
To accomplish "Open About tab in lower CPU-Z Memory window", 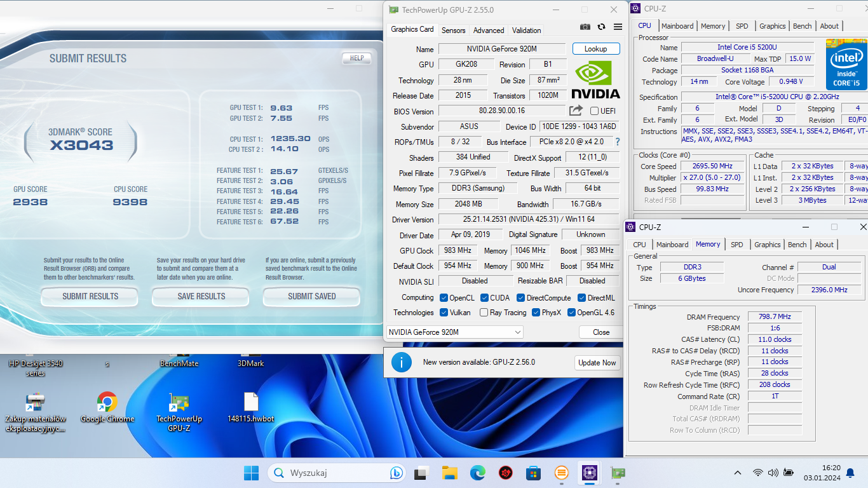I will tap(824, 245).
